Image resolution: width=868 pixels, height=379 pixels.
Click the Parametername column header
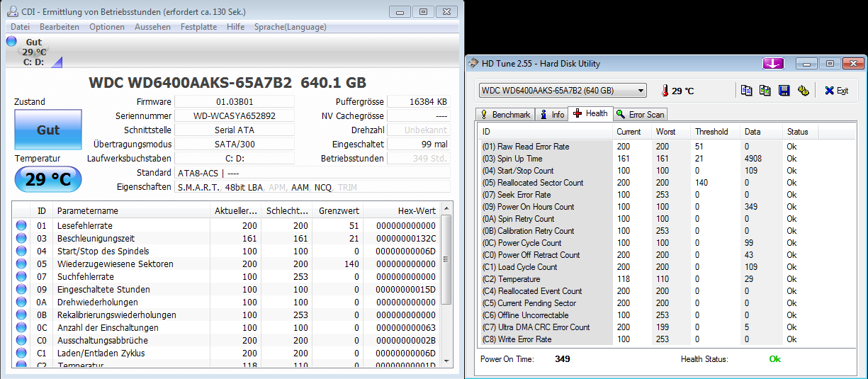(x=131, y=211)
